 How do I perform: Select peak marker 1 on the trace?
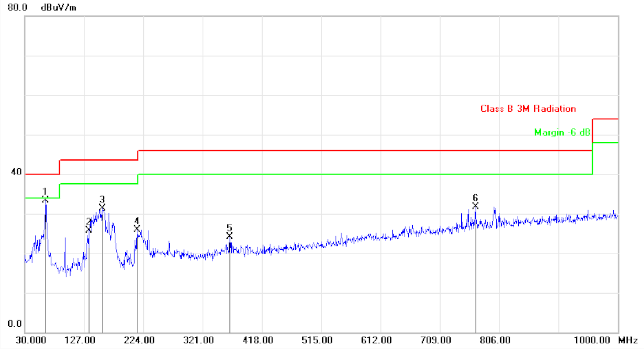coord(45,200)
